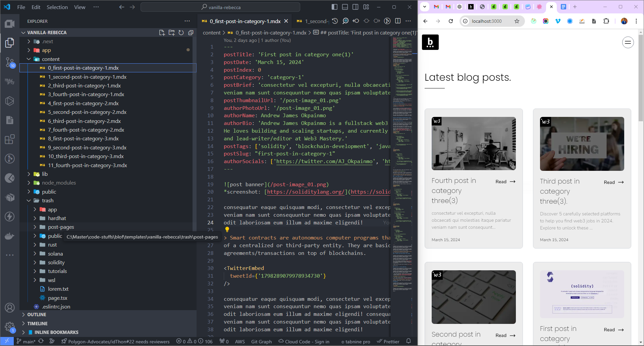Screen dimensions: 644x346
Task: Toggle secondary side bar visibility
Action: [x=355, y=7]
